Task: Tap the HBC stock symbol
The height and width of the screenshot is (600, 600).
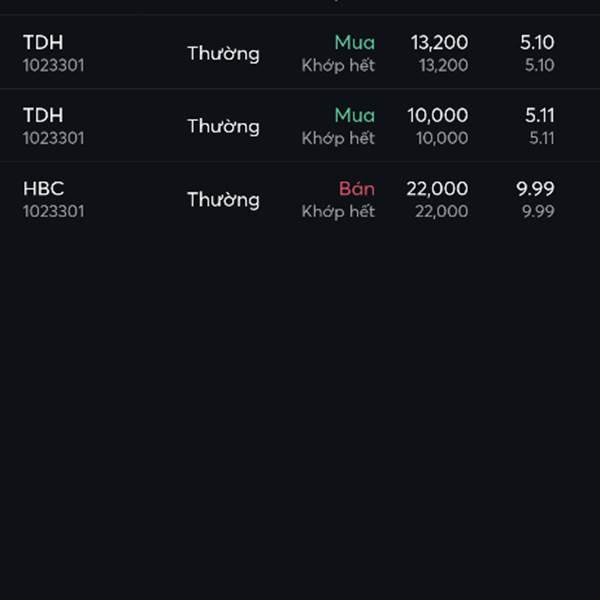Action: (43, 188)
